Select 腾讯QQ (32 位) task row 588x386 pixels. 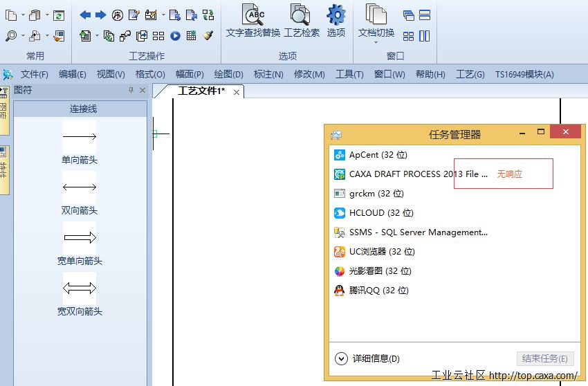pos(454,290)
